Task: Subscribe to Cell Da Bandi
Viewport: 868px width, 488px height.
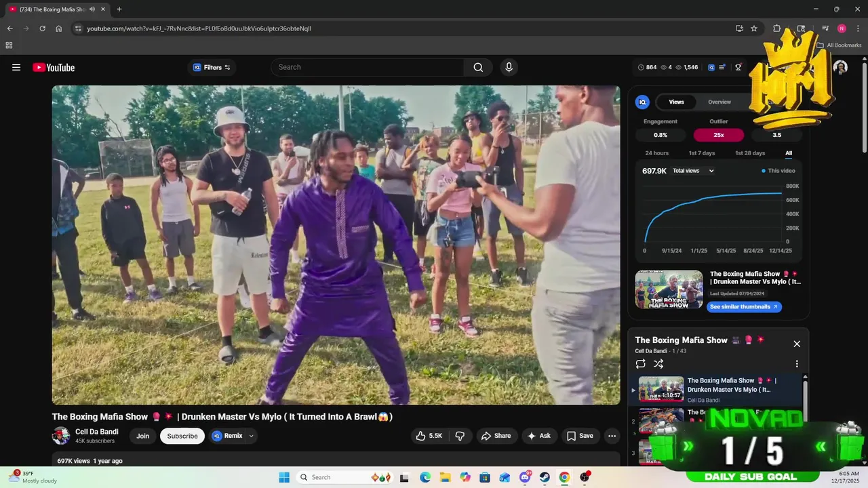Action: pos(182,436)
